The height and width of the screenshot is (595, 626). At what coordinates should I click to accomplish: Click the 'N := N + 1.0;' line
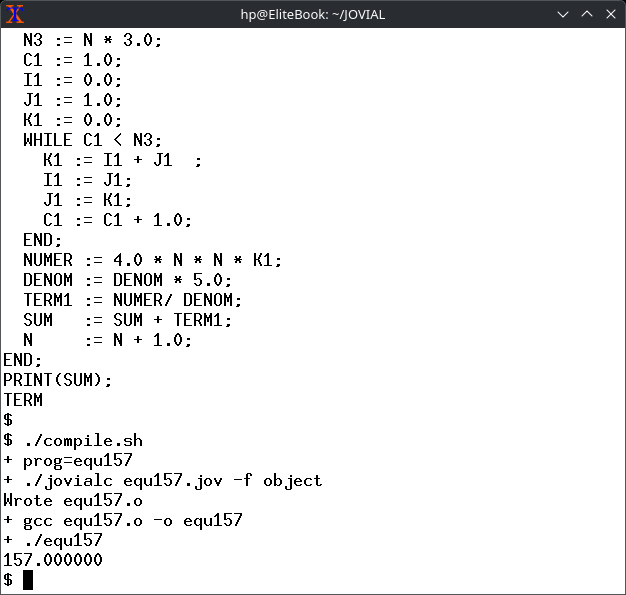coord(107,340)
